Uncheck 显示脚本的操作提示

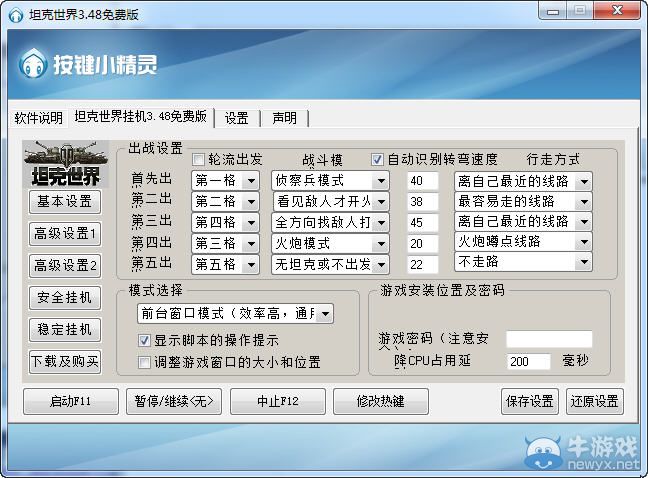click(x=144, y=340)
